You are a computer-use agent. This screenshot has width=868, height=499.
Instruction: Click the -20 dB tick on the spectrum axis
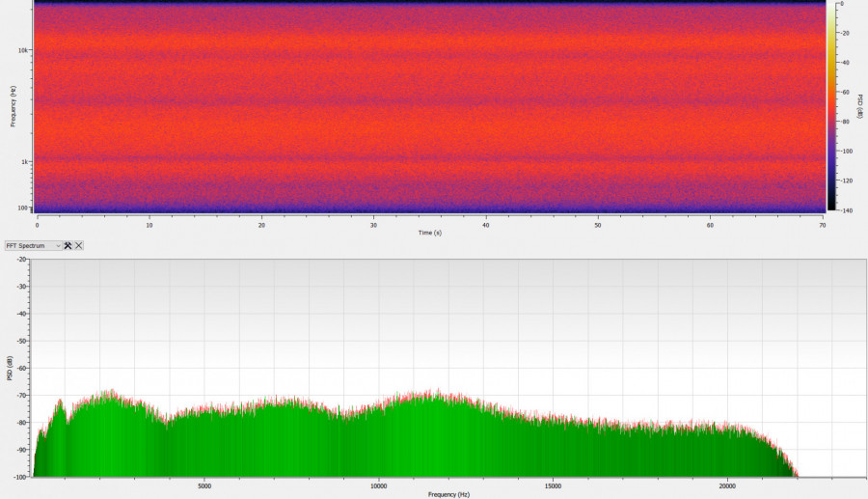pos(21,261)
